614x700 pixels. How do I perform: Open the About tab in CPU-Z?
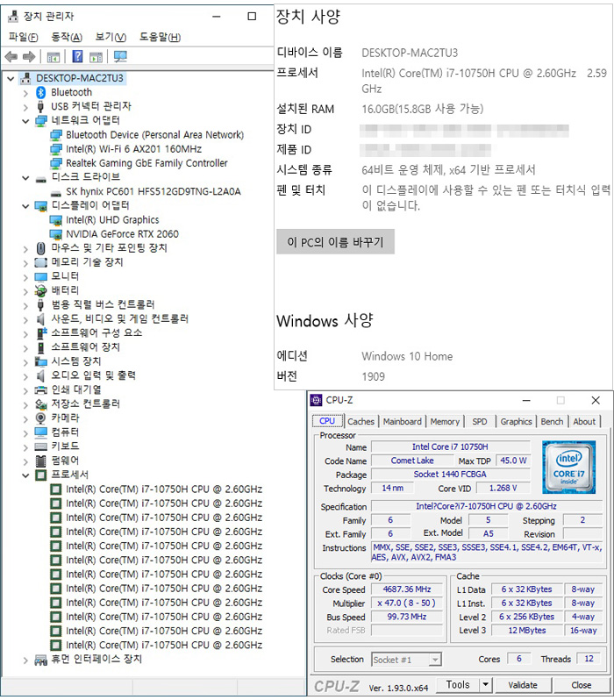click(584, 421)
